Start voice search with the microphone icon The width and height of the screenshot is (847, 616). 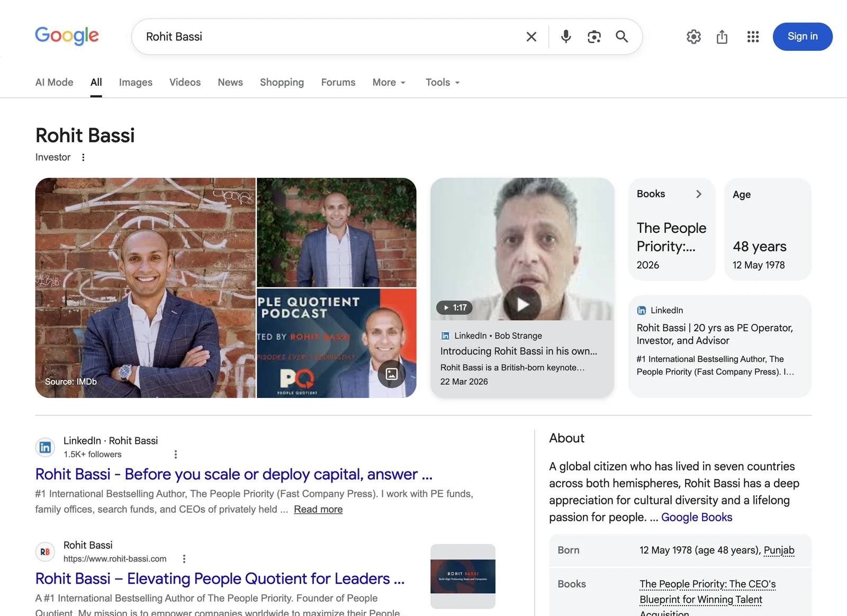pyautogui.click(x=566, y=37)
